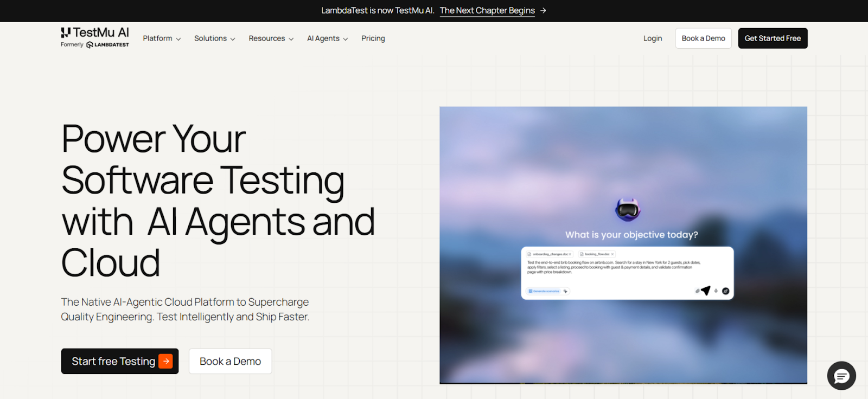This screenshot has height=399, width=868.
Task: Click the robot avatar in the demo video
Action: pyautogui.click(x=628, y=209)
